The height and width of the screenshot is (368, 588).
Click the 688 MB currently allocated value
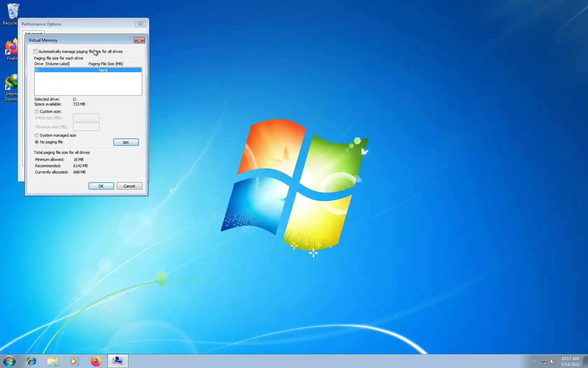coord(79,172)
